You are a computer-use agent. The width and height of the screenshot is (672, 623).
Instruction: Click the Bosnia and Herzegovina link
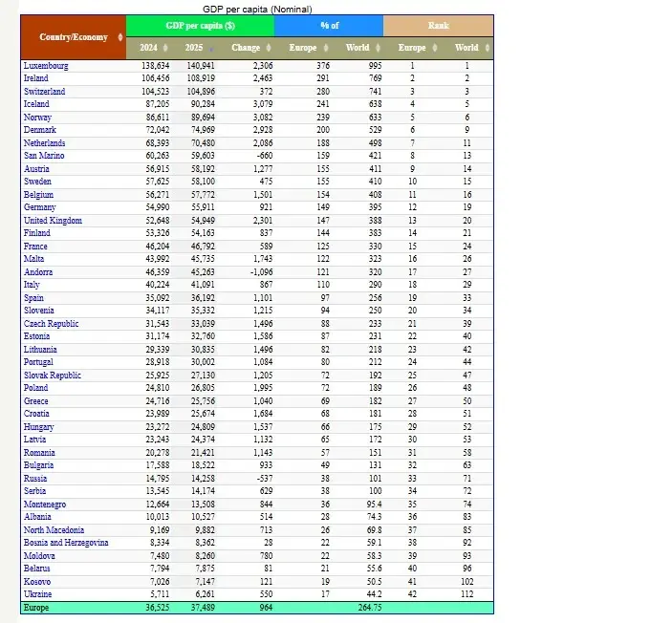pos(65,543)
